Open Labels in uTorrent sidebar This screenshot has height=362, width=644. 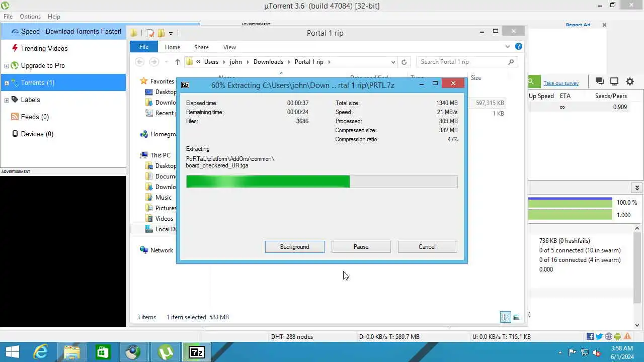click(x=30, y=100)
